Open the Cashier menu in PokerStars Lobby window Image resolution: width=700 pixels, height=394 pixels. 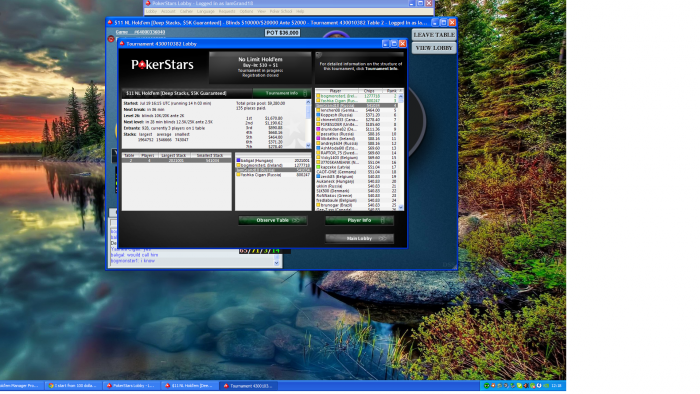[x=186, y=11]
